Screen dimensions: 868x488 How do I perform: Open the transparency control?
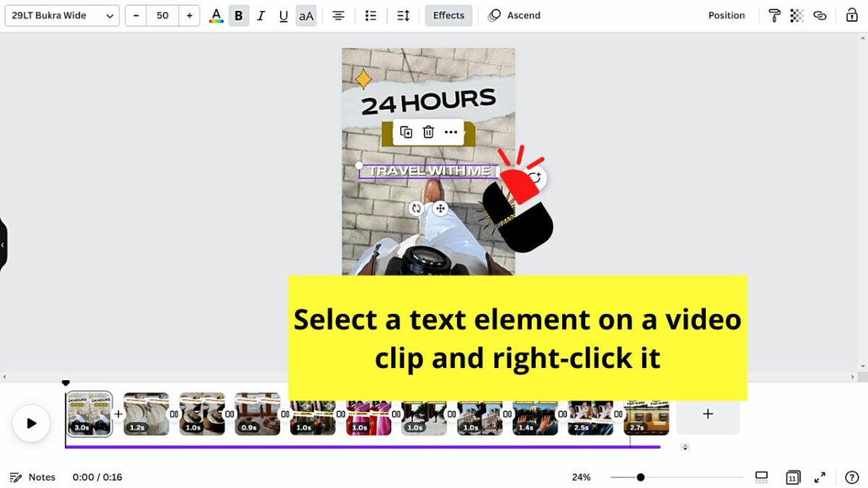click(x=796, y=15)
